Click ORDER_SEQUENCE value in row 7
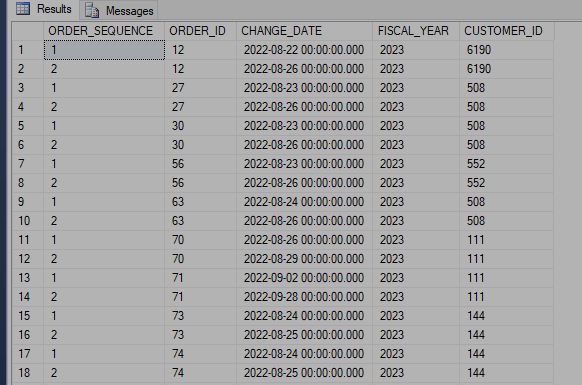This screenshot has width=582, height=385. pyautogui.click(x=104, y=164)
